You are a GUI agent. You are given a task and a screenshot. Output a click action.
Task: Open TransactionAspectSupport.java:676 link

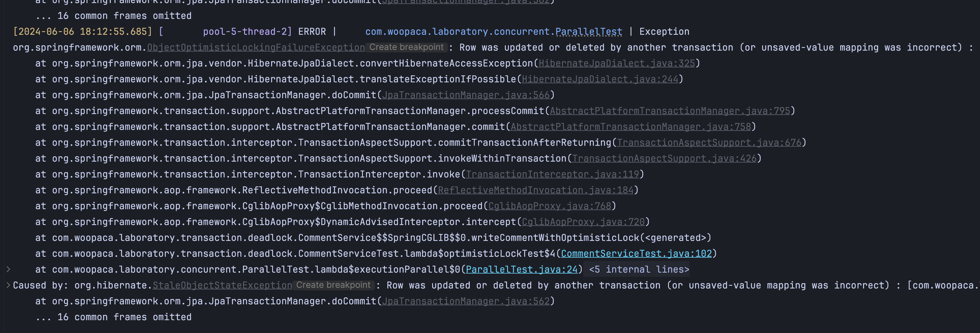click(709, 143)
